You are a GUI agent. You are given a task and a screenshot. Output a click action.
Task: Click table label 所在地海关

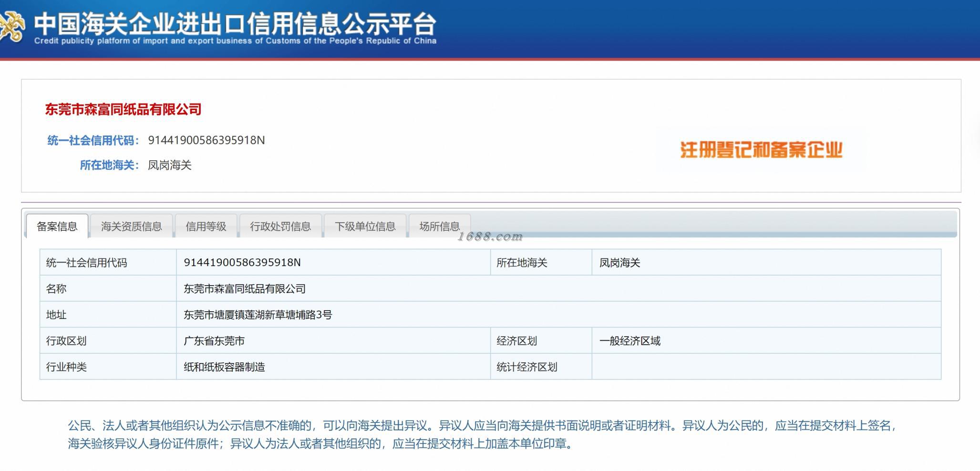522,263
